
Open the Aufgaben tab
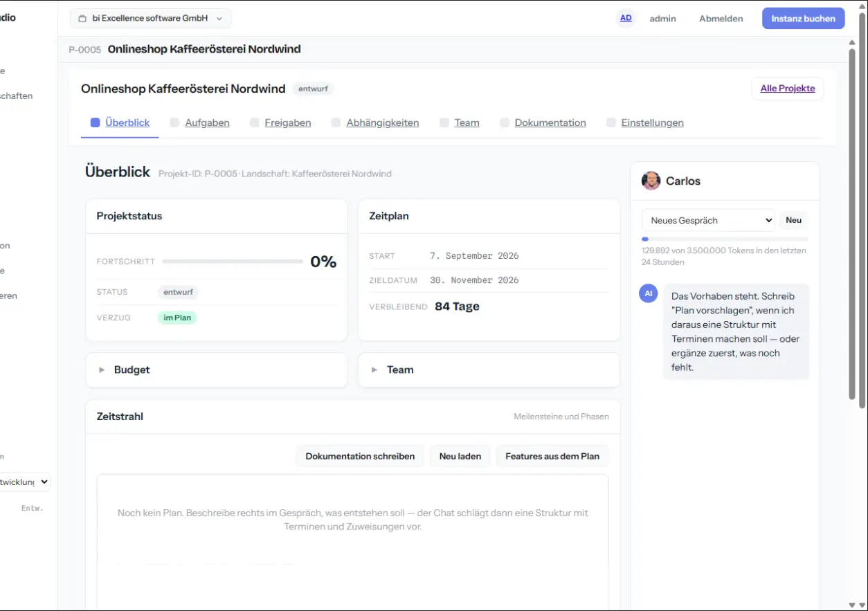207,122
